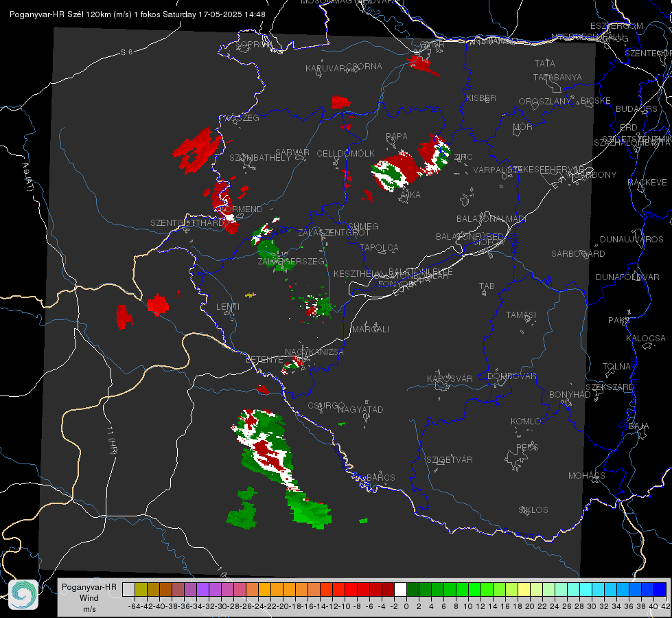The height and width of the screenshot is (618, 672).
Task: Click the CELLDOMOLK city label
Action: [x=345, y=154]
